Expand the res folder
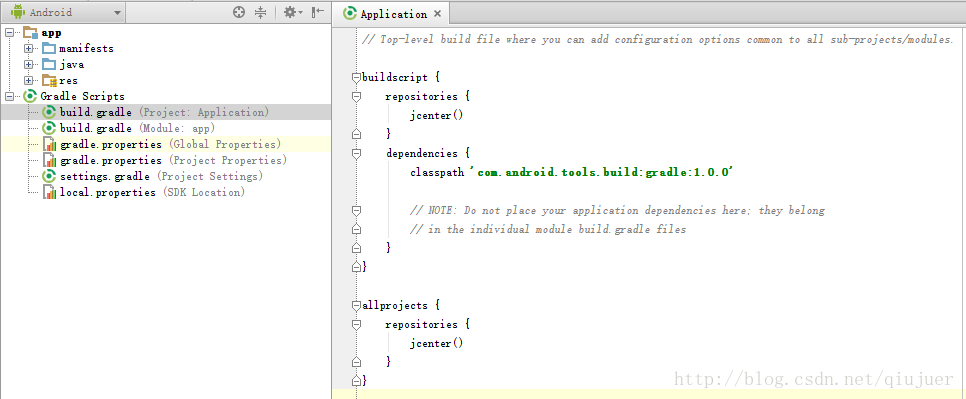Screen dimensions: 966x399 click(28, 80)
